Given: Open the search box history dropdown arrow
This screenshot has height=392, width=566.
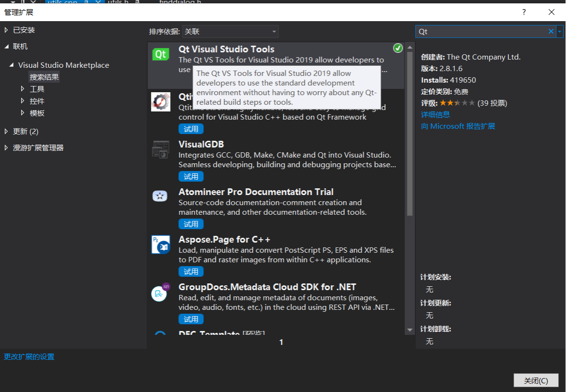Looking at the screenshot, I should [559, 31].
